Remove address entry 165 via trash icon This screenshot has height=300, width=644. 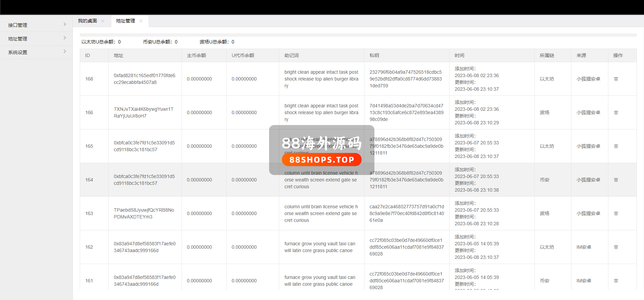coord(616,146)
